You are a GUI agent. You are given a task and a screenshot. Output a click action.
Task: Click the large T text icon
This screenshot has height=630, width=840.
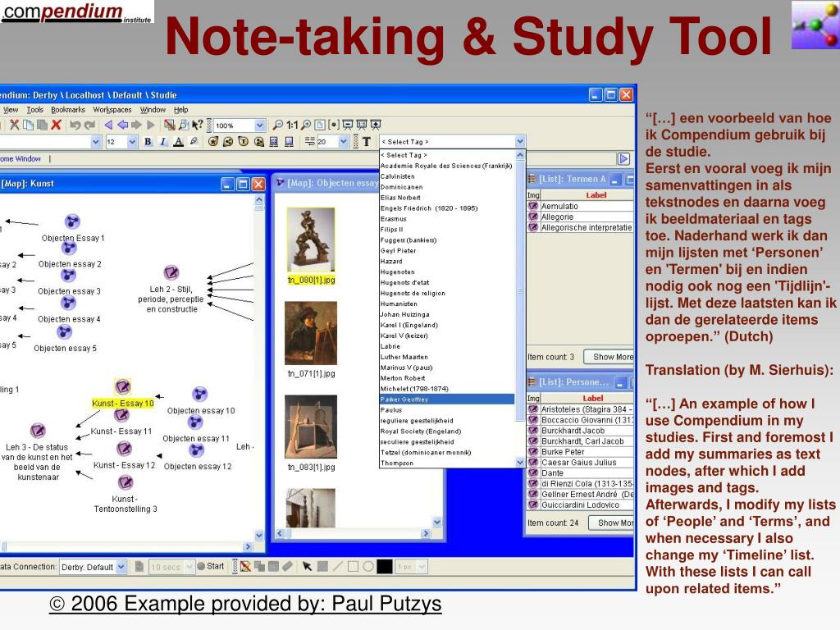pyautogui.click(x=367, y=141)
